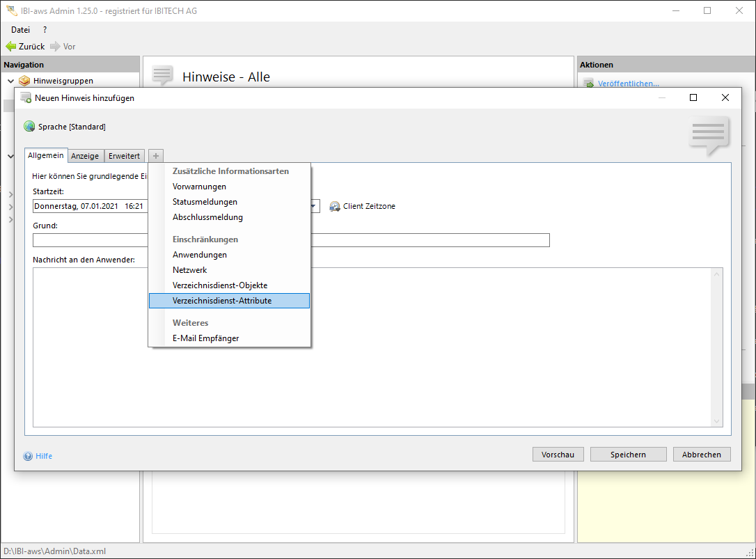The width and height of the screenshot is (756, 559).
Task: Click the Veröffentlichen action icon
Action: 588,84
